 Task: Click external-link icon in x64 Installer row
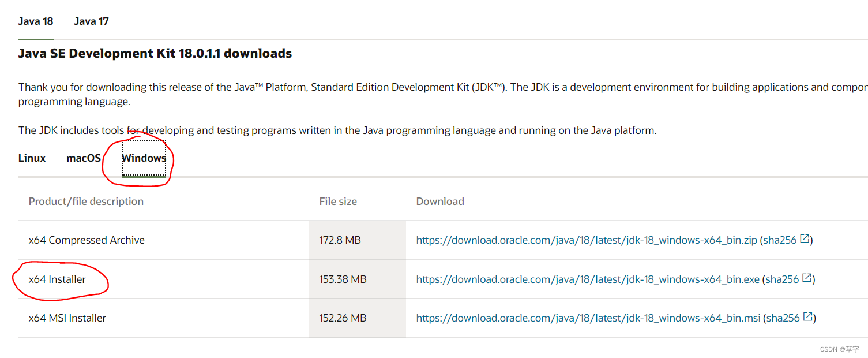(x=807, y=278)
